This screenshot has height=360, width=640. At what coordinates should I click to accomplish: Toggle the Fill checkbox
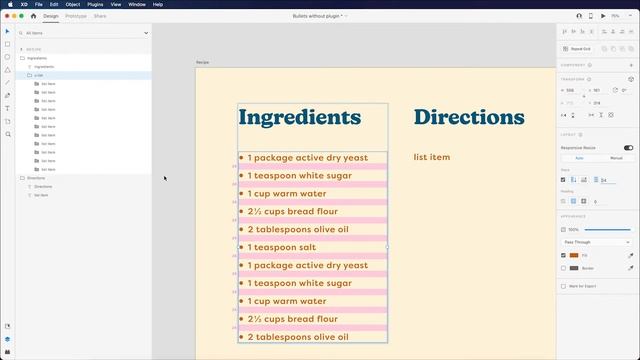[x=563, y=255]
